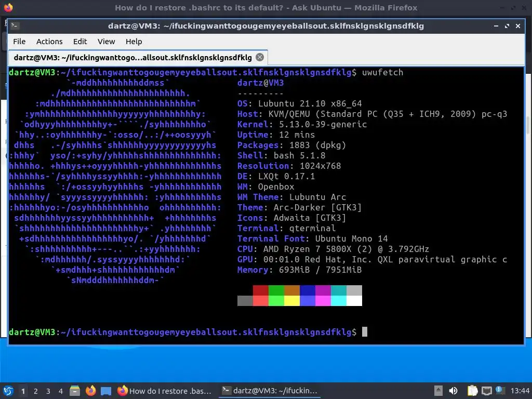The height and width of the screenshot is (399, 532).
Task: Launch the file manager from the panel
Action: point(75,391)
